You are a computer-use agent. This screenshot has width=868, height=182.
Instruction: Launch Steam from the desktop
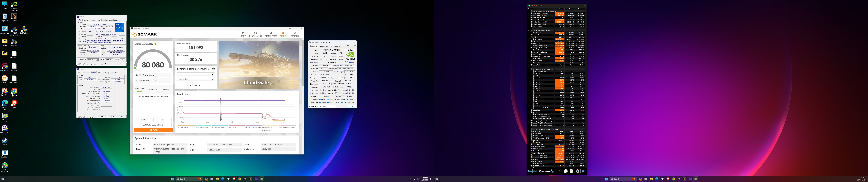tap(5, 141)
